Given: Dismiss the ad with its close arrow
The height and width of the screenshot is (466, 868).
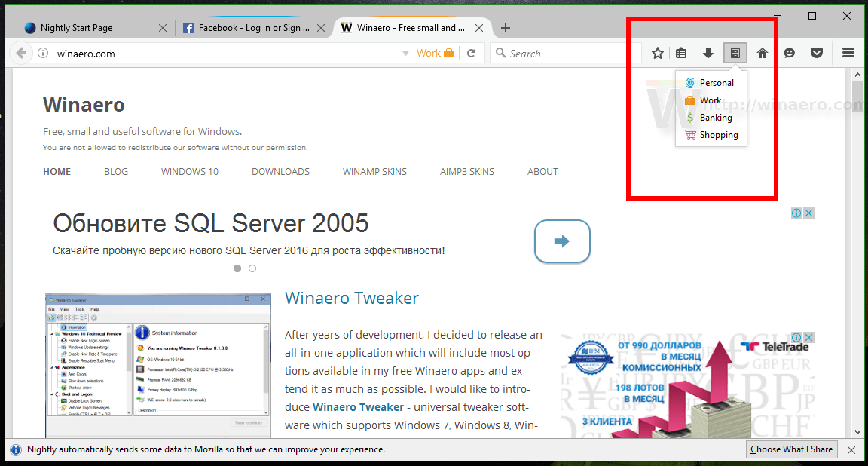Looking at the screenshot, I should click(x=808, y=213).
